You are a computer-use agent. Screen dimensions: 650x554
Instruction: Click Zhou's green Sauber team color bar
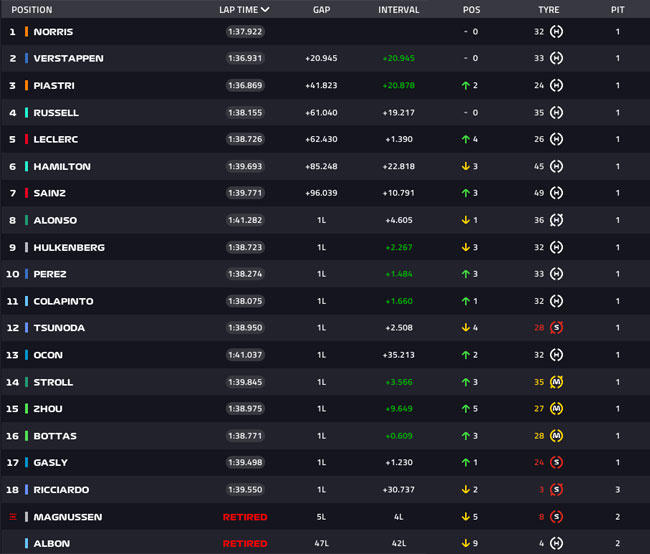(x=26, y=408)
